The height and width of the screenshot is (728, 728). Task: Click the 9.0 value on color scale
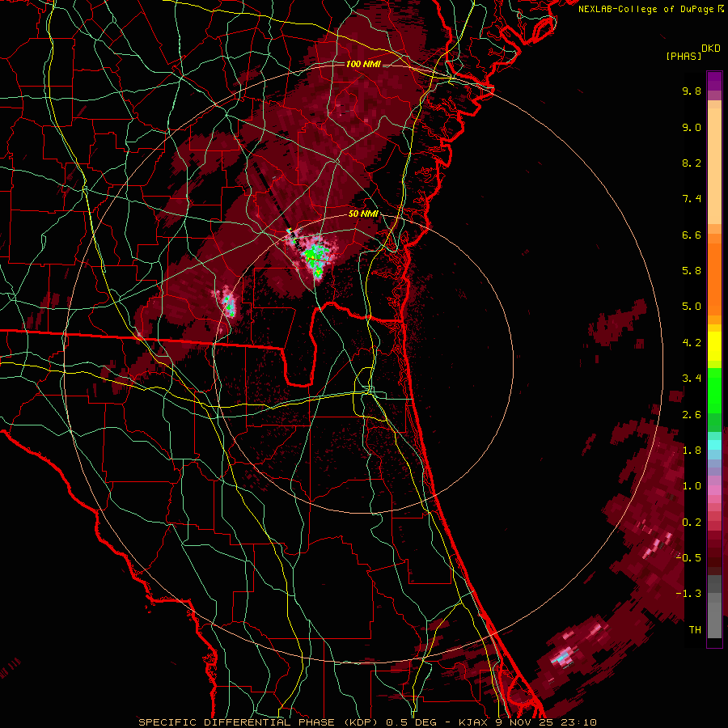tap(692, 127)
